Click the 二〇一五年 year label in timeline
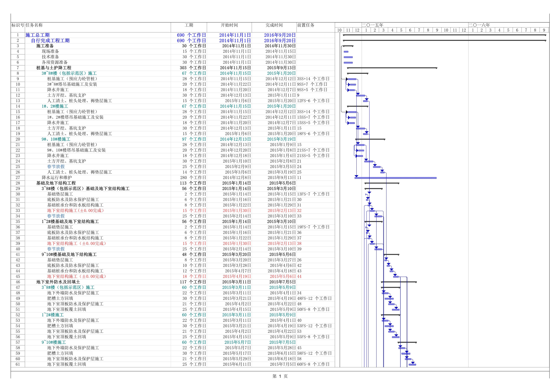 [372, 25]
